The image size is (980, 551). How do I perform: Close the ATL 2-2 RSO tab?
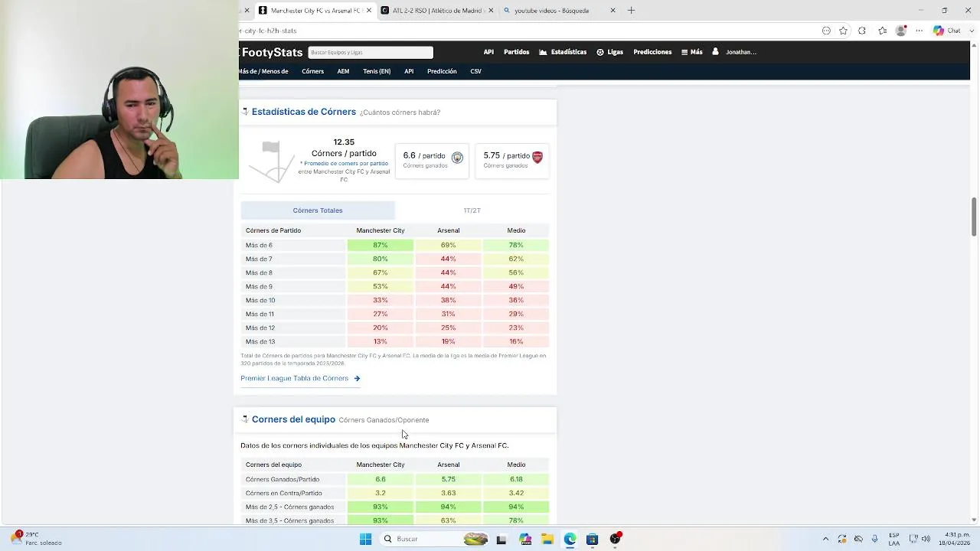coord(491,11)
